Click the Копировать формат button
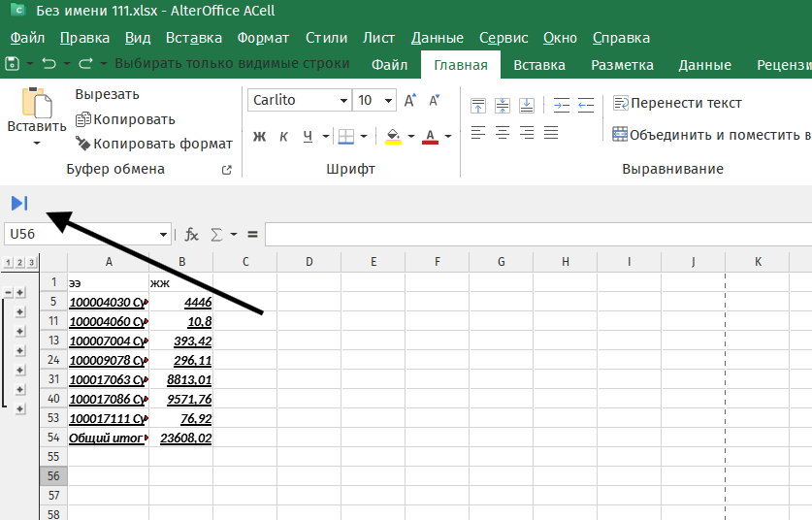This screenshot has width=812, height=520. pyautogui.click(x=154, y=144)
